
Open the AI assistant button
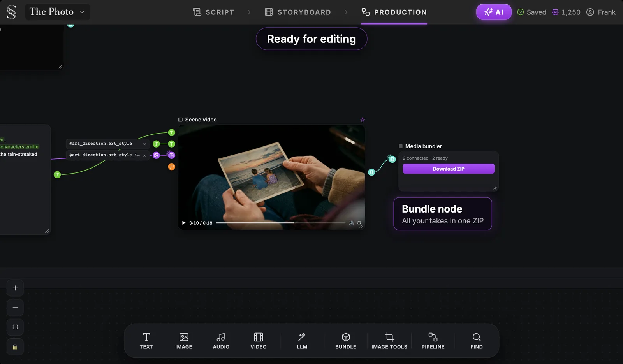[x=494, y=12]
